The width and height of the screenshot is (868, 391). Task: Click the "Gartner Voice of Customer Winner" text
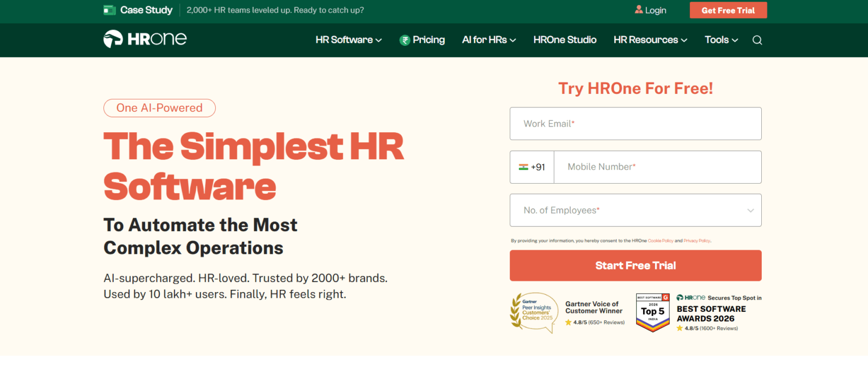(x=594, y=307)
